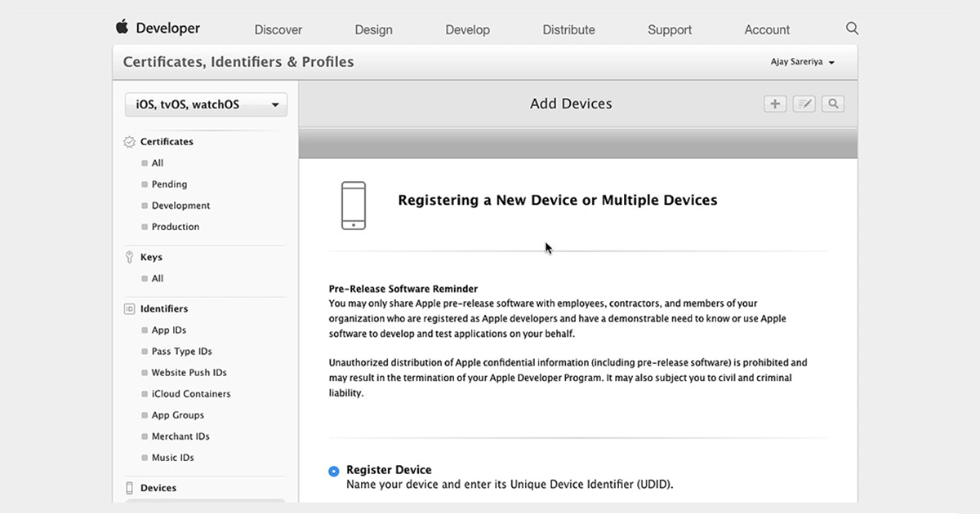Select All under Certificates
The width and height of the screenshot is (980, 514).
click(158, 163)
